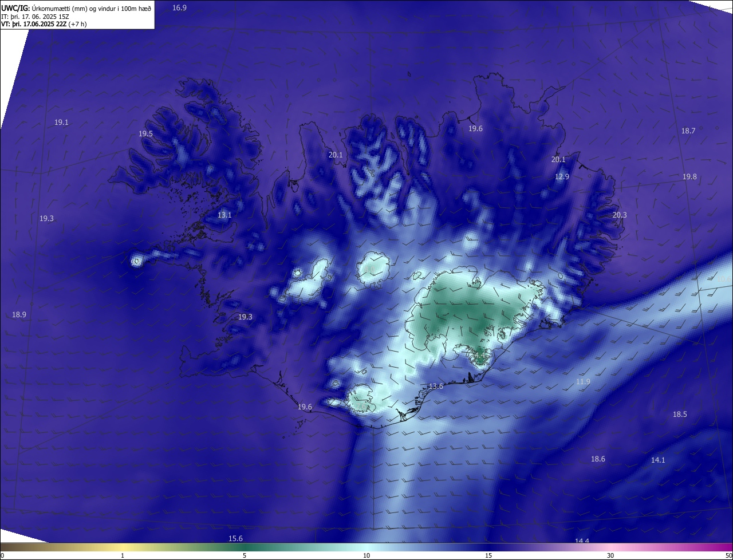
Task: Click the 18.5 value label
Action: click(680, 414)
